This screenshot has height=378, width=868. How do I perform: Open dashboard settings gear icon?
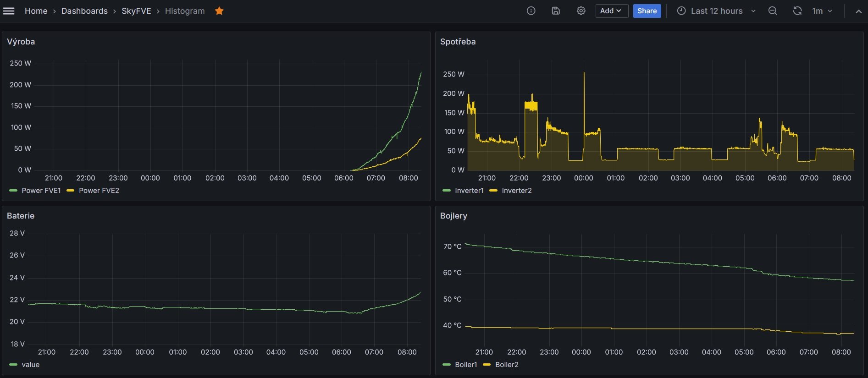(581, 11)
